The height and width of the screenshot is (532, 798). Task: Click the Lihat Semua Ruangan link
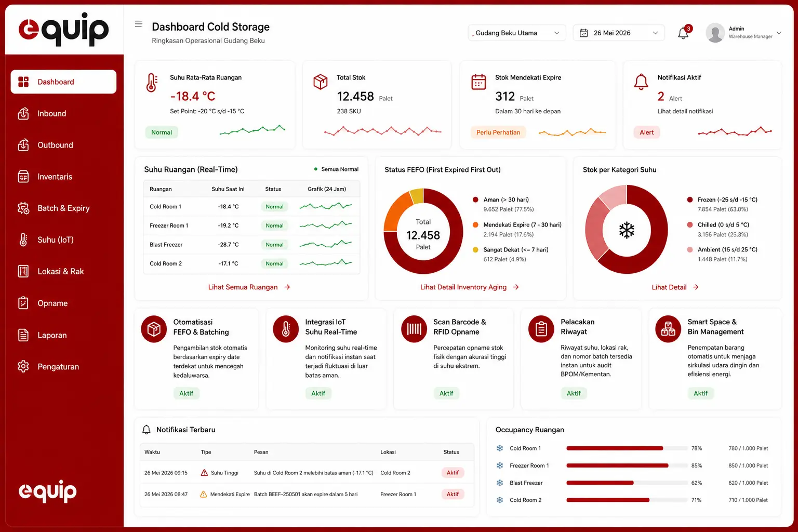coord(249,287)
